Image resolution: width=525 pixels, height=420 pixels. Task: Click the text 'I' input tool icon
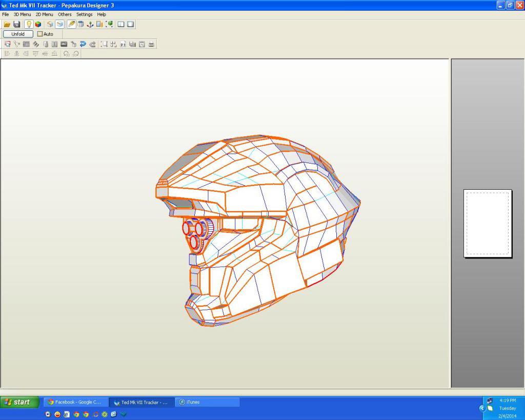tap(54, 44)
